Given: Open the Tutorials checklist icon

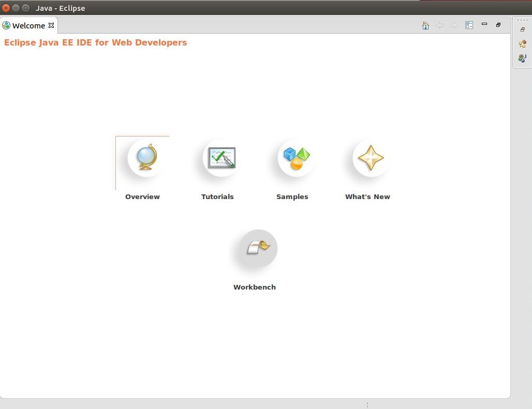Looking at the screenshot, I should tap(221, 158).
